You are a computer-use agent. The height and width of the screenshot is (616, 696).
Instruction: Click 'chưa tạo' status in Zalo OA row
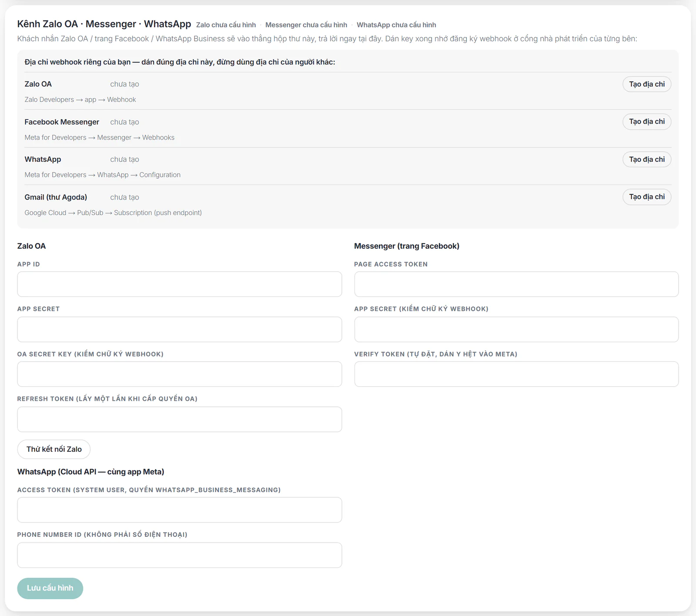point(124,84)
